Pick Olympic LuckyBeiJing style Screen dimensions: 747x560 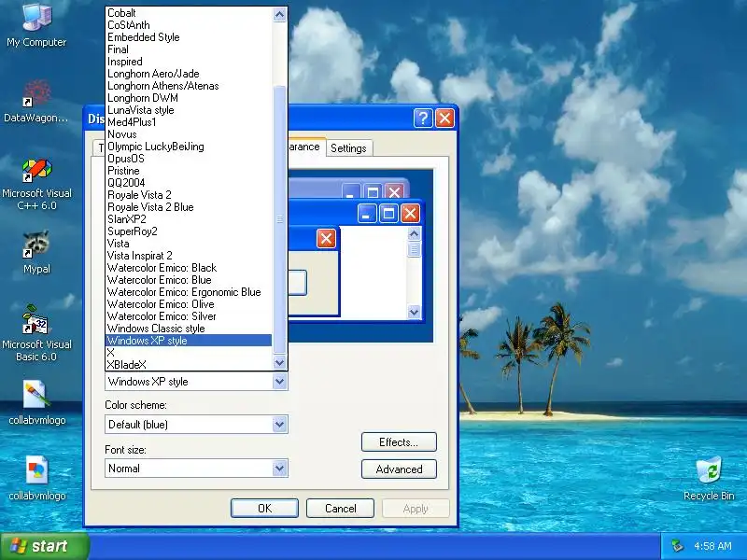coord(189,147)
